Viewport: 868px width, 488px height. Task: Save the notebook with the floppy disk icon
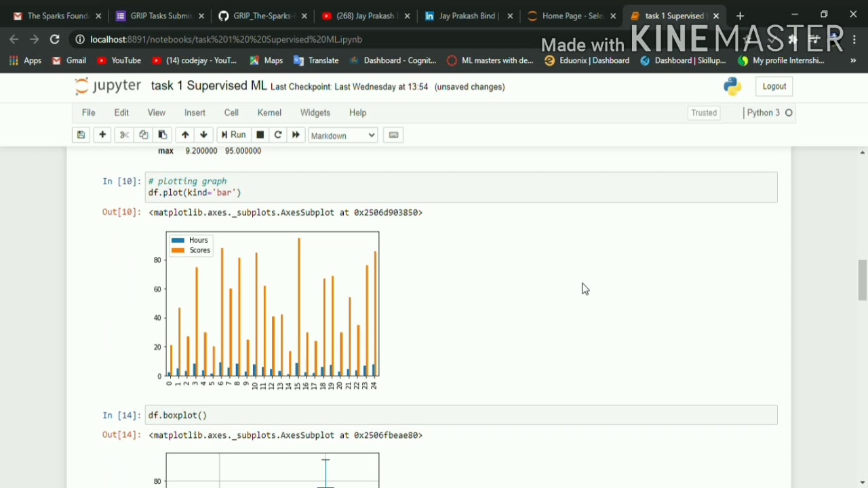click(x=81, y=135)
